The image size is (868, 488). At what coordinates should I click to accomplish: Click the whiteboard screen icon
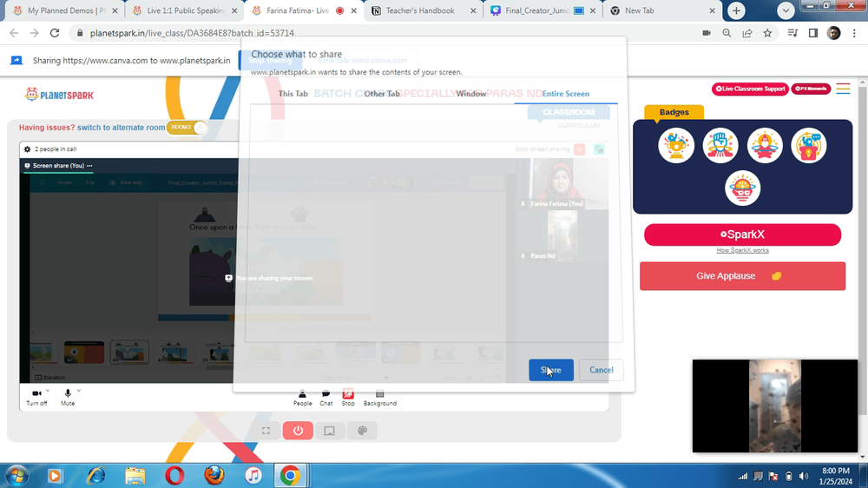pos(329,431)
